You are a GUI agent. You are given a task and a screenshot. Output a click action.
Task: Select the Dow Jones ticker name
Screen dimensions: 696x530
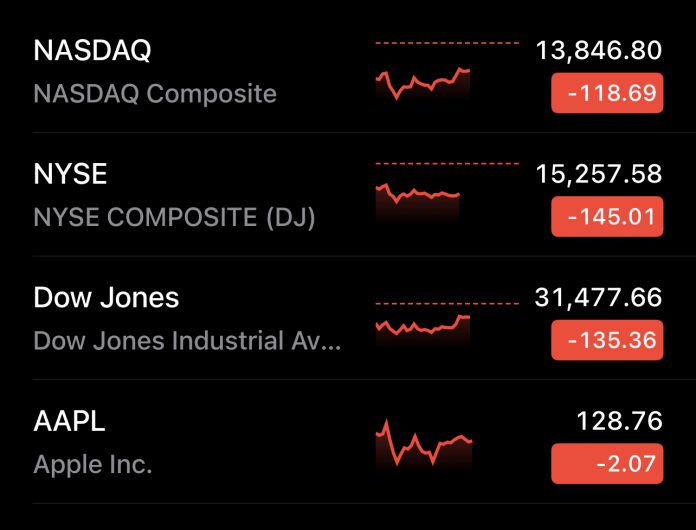[106, 297]
